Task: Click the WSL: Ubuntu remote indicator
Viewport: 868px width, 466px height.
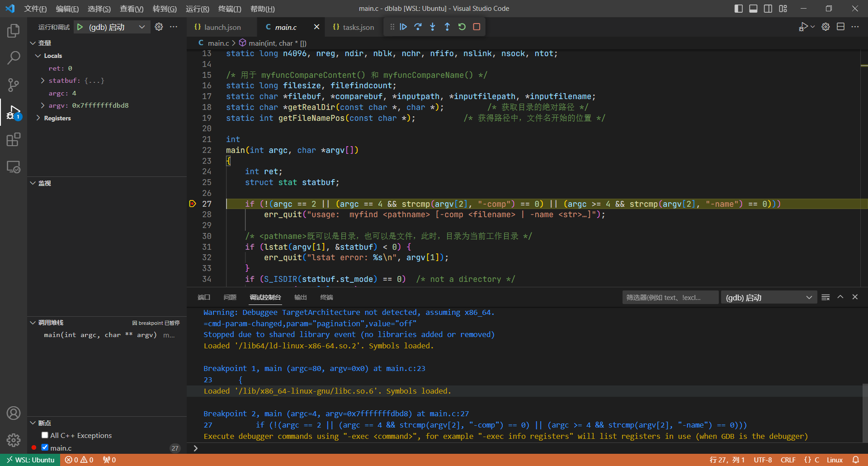Action: 30,460
